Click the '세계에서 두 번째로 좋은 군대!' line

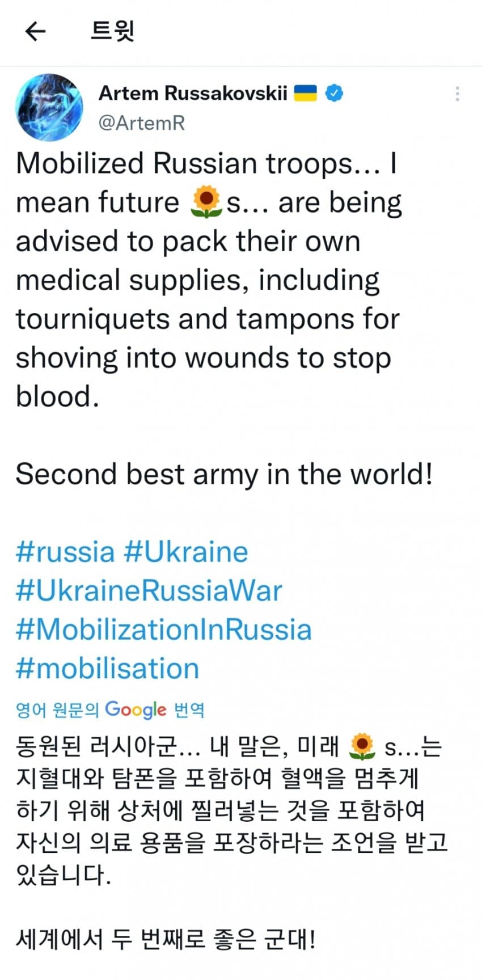click(164, 940)
